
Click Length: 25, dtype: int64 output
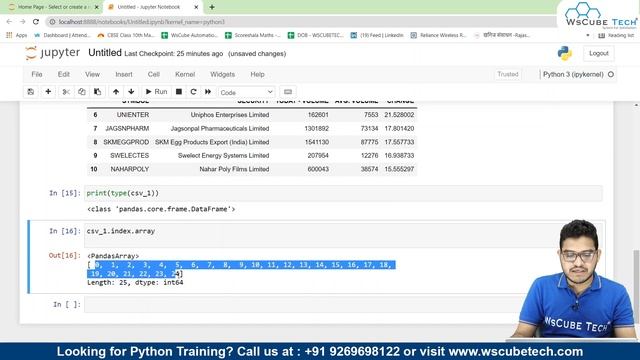[x=135, y=282]
